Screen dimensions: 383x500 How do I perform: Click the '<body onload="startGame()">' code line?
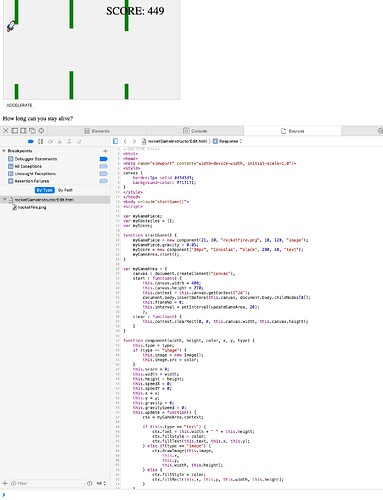(156, 202)
